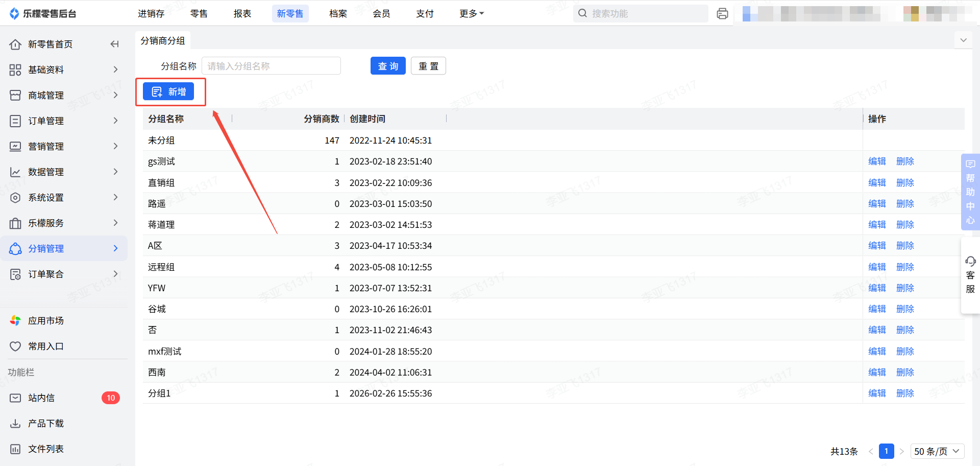Click the 系统设置 gear icon
980x466 pixels.
click(x=15, y=198)
